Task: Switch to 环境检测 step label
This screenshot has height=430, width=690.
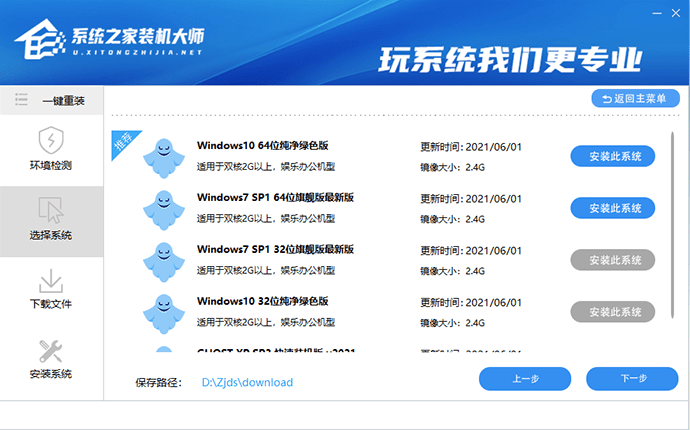Action: [51, 165]
